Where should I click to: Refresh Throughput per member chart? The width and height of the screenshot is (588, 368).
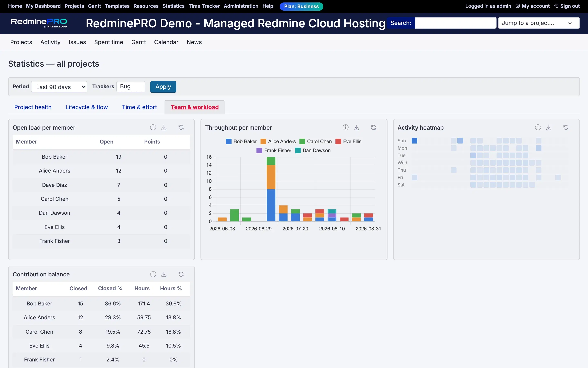click(x=373, y=127)
